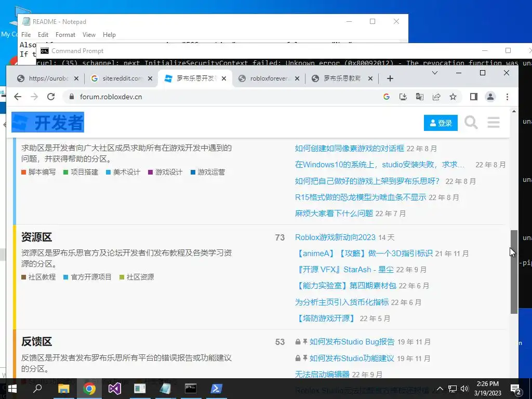Click the page vertical scrollbar thumb
The width and height of the screenshot is (532, 399).
click(514, 272)
